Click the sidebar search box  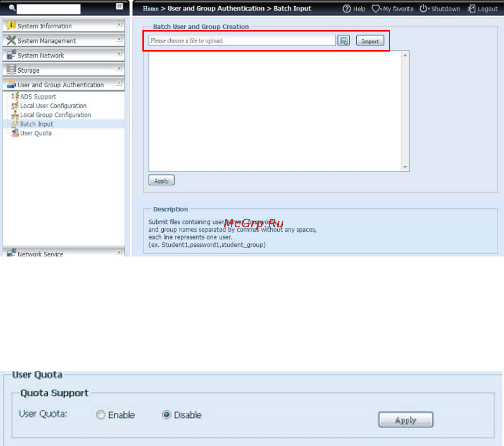point(48,9)
